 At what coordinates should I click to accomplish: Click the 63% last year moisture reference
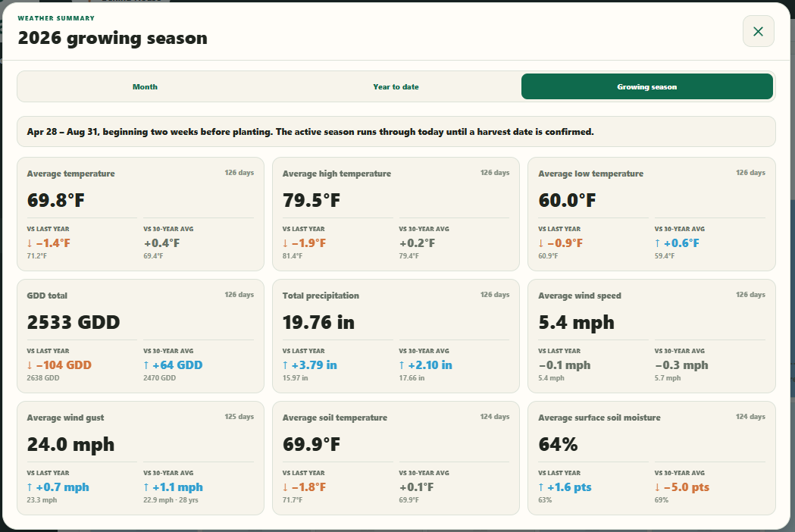[545, 500]
